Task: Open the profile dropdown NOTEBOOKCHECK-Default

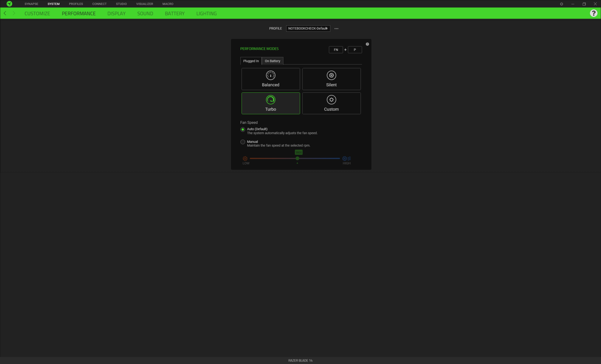Action: [x=308, y=28]
